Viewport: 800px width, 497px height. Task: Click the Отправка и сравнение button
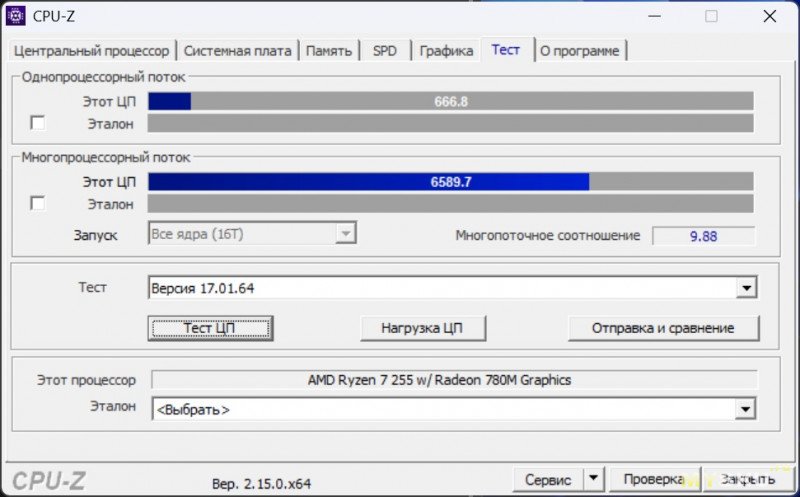[x=663, y=328]
